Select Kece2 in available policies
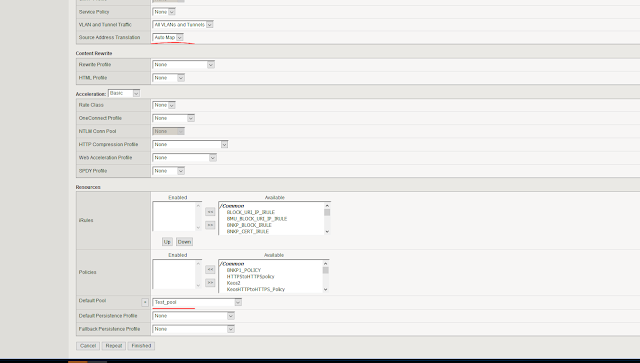 [233, 283]
